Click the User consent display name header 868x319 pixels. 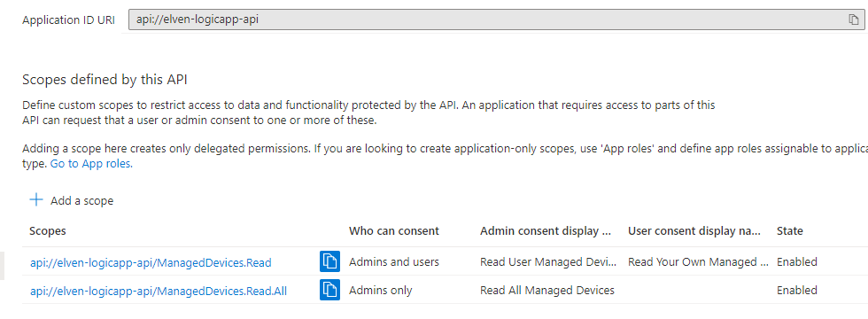click(x=694, y=231)
